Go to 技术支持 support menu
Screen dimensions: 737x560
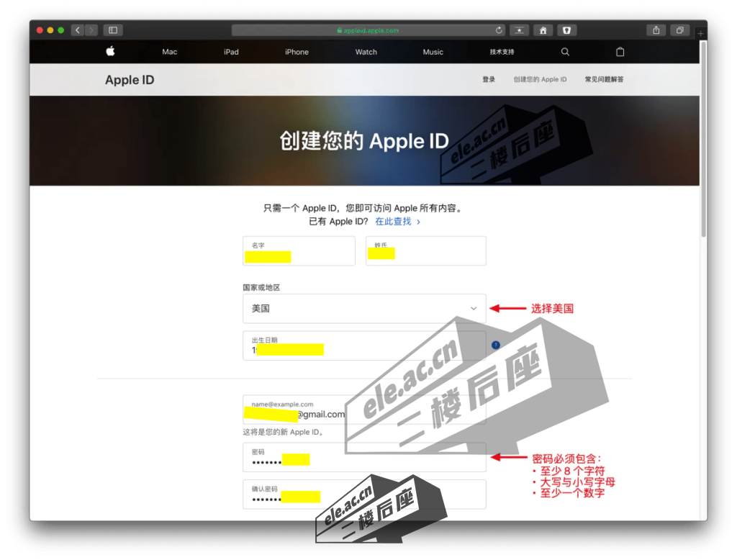[502, 52]
